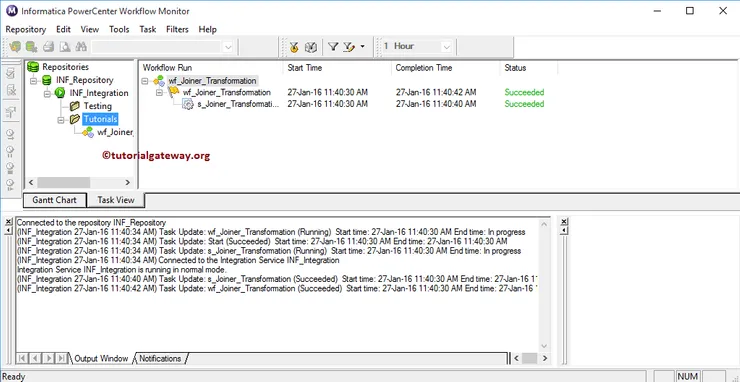Open the arrow beside the filter pencil icon
The height and width of the screenshot is (382, 740).
click(x=362, y=46)
